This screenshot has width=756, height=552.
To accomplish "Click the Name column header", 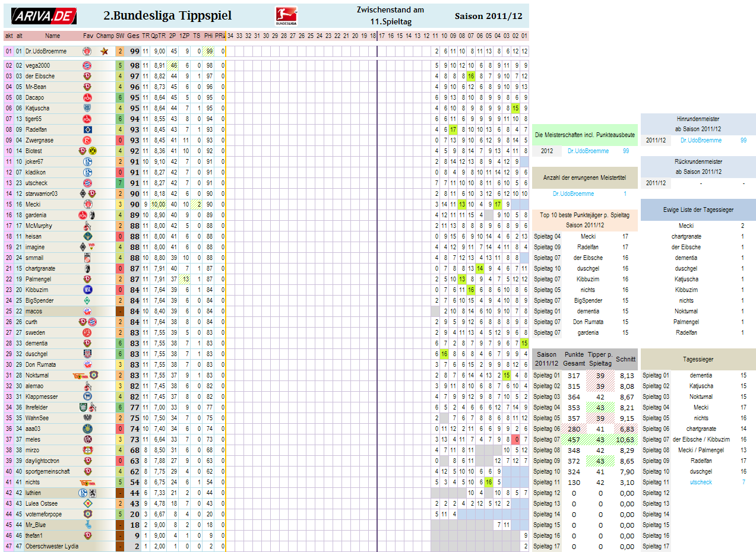I will (53, 36).
